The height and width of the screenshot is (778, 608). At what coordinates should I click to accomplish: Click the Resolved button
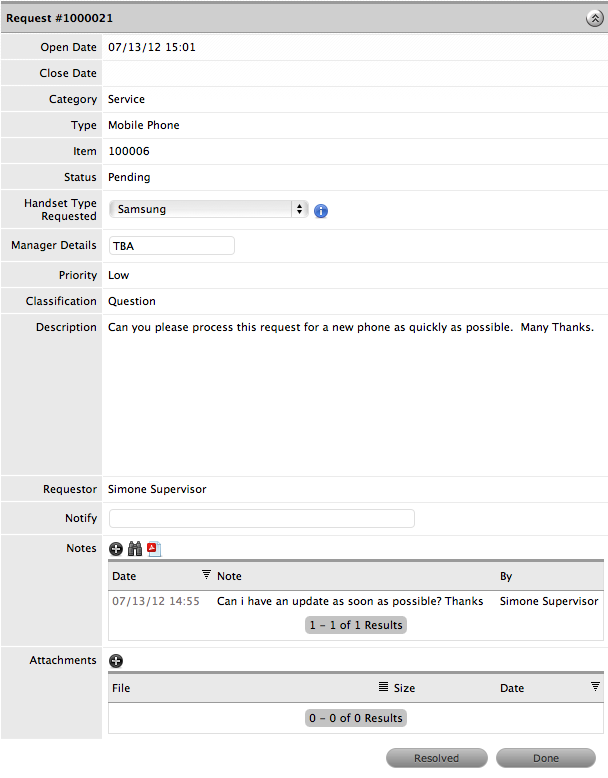436,758
